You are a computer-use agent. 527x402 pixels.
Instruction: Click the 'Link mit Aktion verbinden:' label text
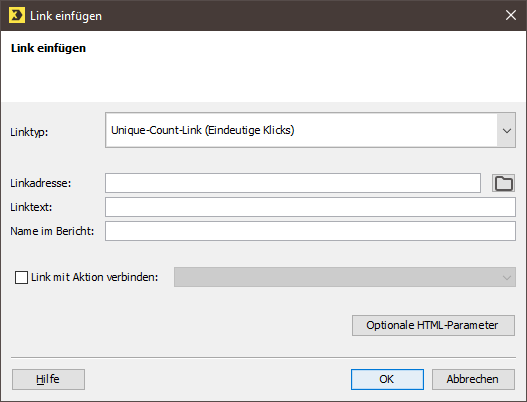(94, 277)
